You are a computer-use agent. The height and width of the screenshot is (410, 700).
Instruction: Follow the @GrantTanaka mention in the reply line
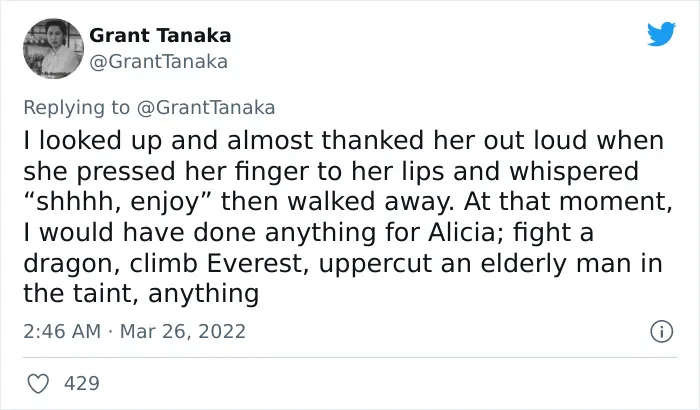(x=206, y=108)
